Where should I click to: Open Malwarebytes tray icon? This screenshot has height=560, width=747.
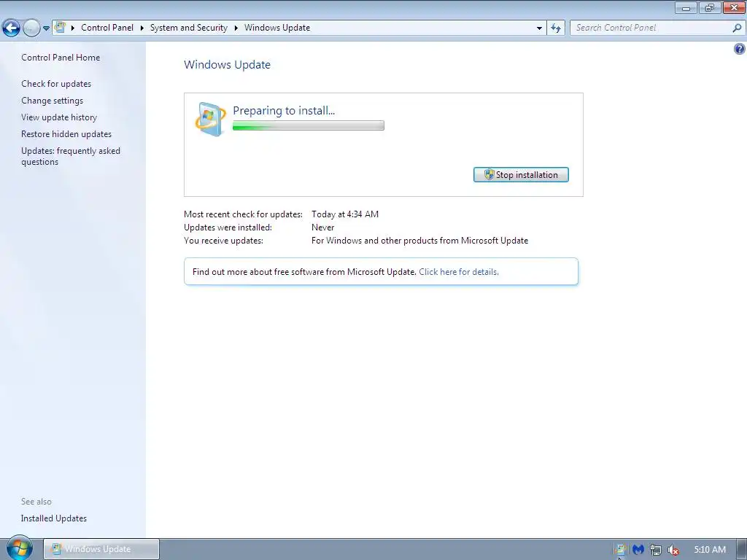(638, 550)
